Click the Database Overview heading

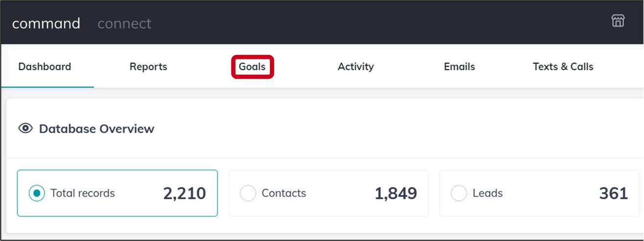[x=96, y=129]
